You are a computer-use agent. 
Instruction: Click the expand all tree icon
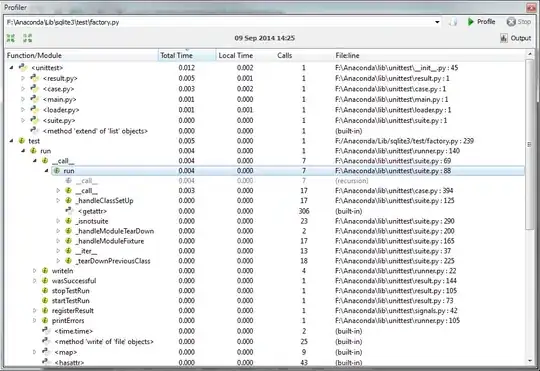pos(27,38)
